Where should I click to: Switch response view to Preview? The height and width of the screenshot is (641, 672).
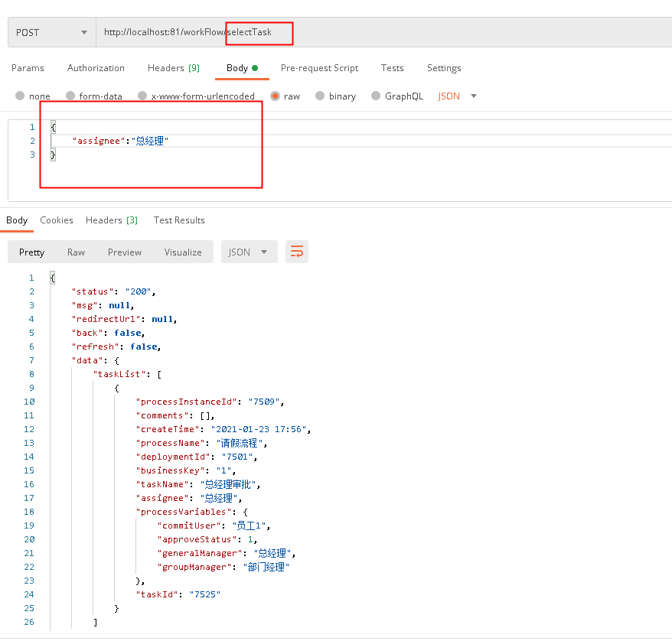[x=125, y=252]
